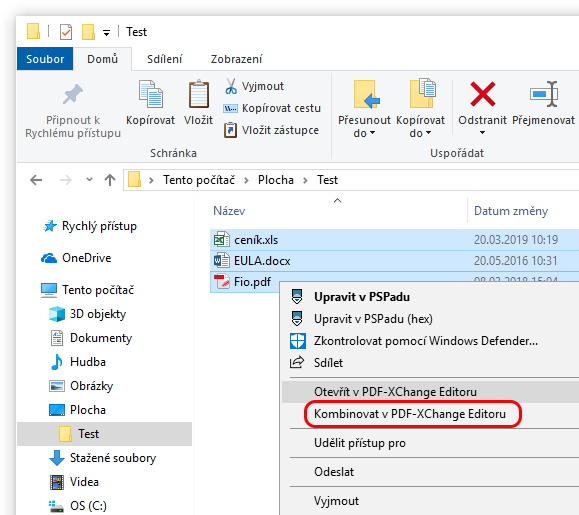Click date 20.03.2019 10:19

point(516,240)
